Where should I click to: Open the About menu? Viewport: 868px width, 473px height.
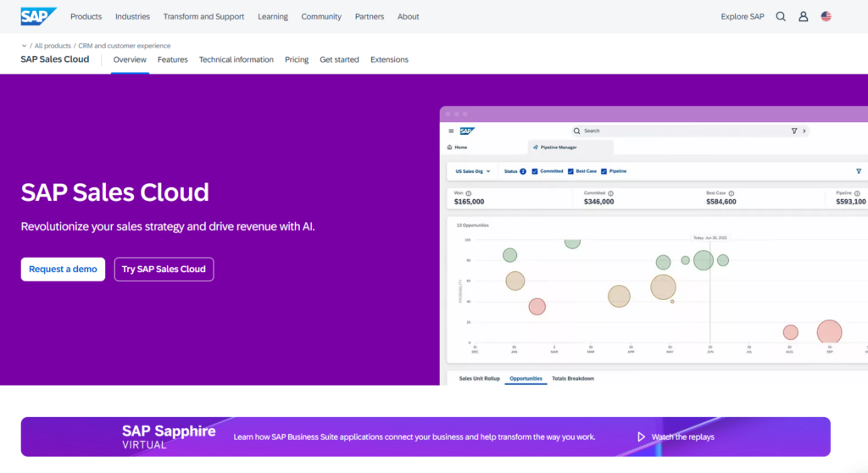click(x=408, y=17)
